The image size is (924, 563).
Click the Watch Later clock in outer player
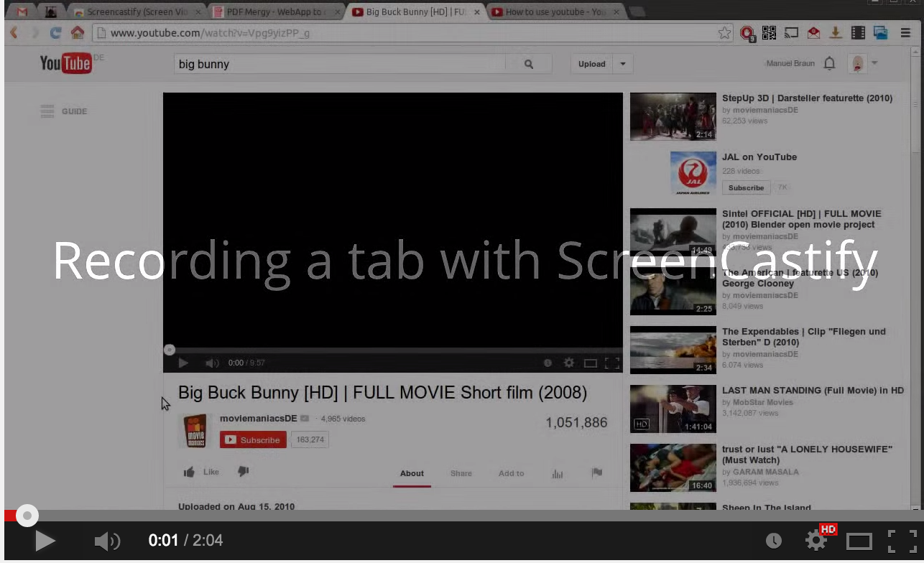tap(774, 541)
